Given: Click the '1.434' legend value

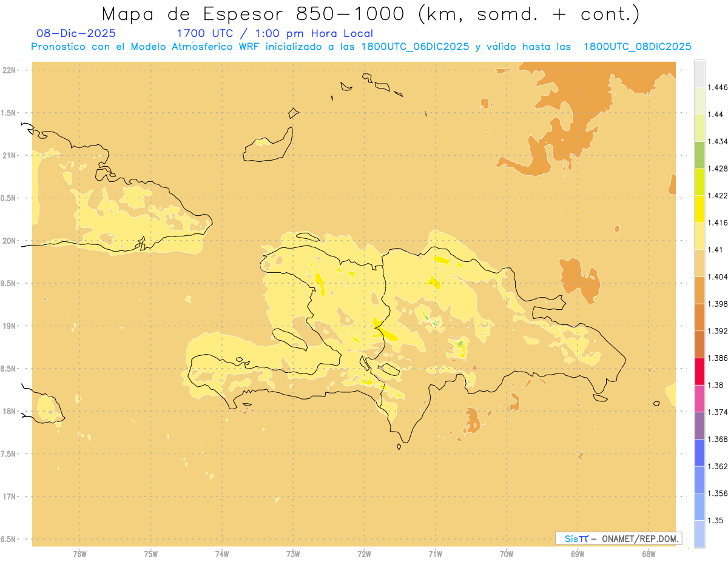Looking at the screenshot, I should tap(718, 141).
